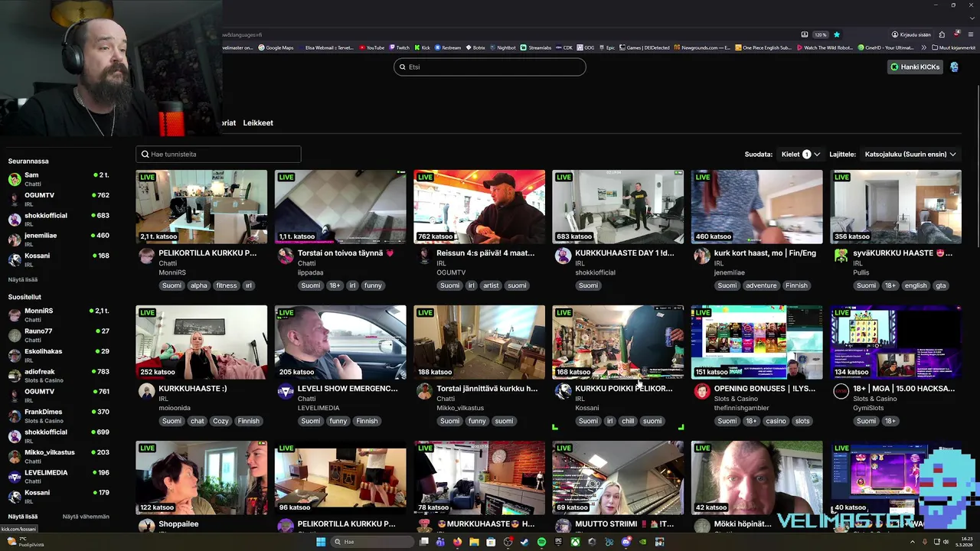Open PELIKORTILLA KURKKU stream thumbnail by MonniRS
980x551 pixels.
tap(201, 207)
